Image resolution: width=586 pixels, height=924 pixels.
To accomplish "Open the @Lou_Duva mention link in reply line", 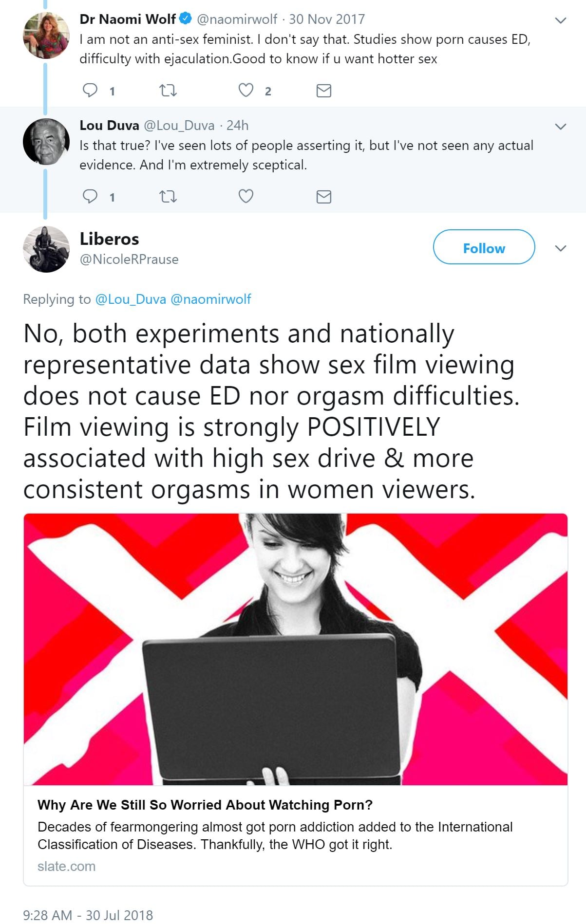I will (131, 299).
